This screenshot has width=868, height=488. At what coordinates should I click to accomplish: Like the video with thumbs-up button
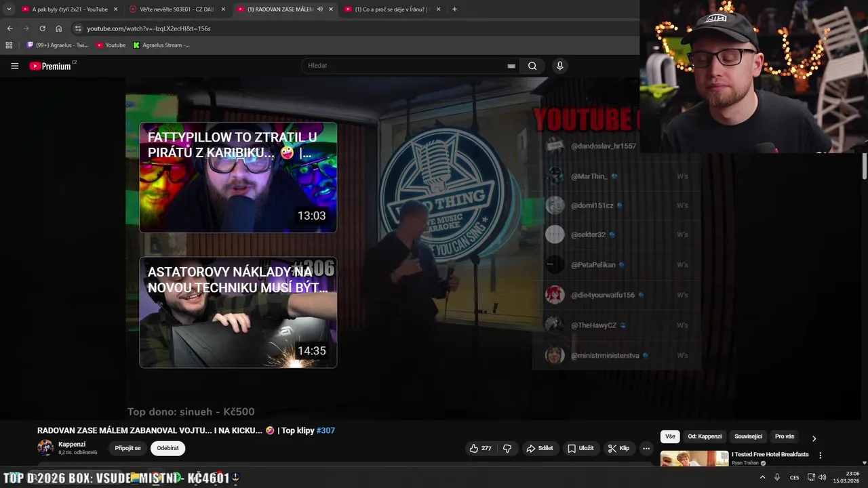pos(481,448)
